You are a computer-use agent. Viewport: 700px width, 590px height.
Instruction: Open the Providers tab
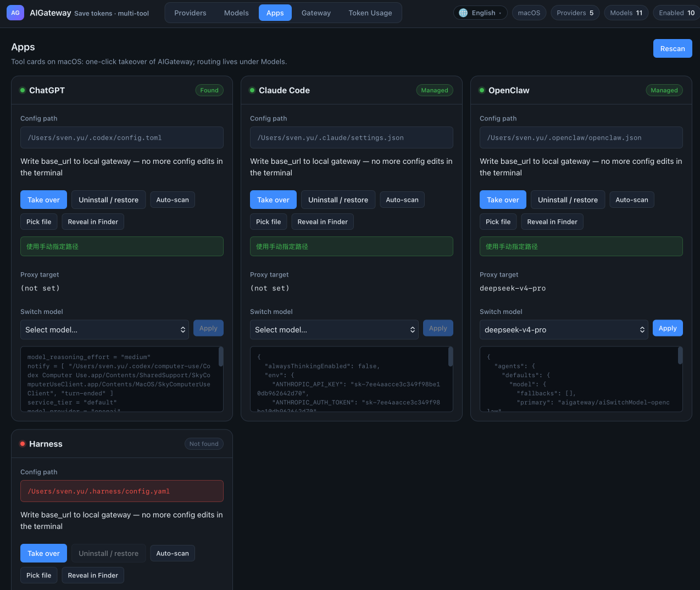(190, 13)
